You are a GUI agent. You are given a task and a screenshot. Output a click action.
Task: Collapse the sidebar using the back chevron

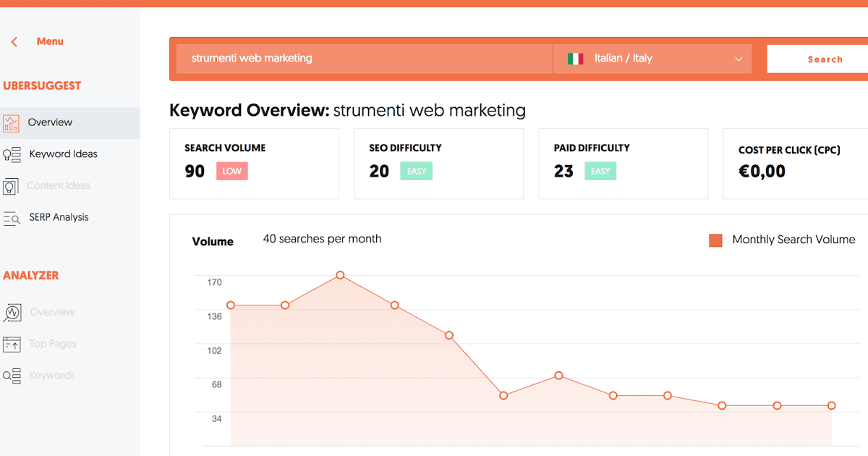[13, 41]
